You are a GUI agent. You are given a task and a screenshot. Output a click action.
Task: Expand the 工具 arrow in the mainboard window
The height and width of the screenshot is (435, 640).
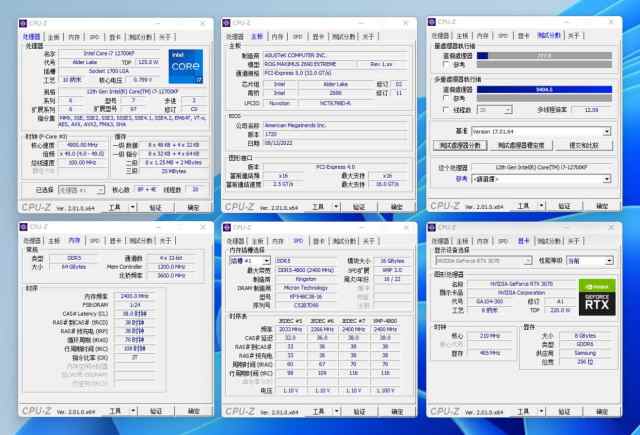pos(336,207)
